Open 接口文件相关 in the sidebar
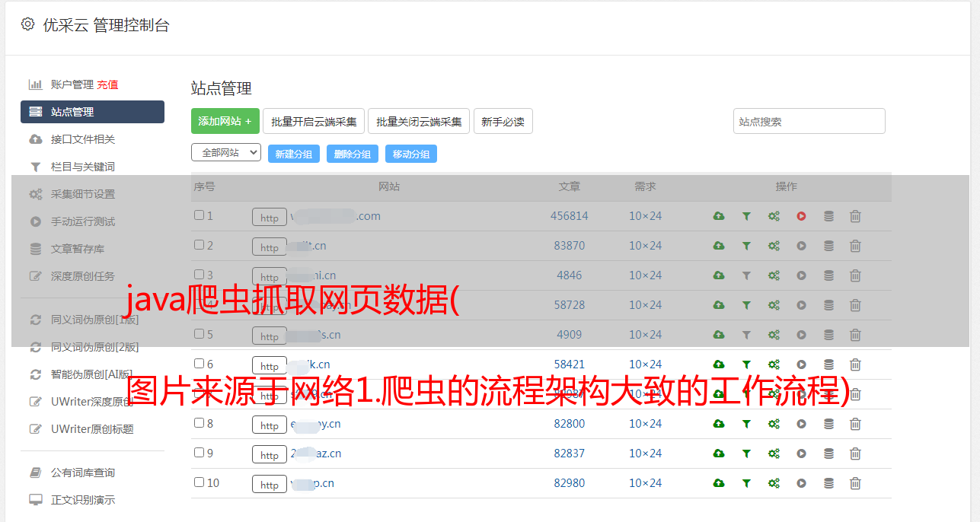 pos(83,139)
